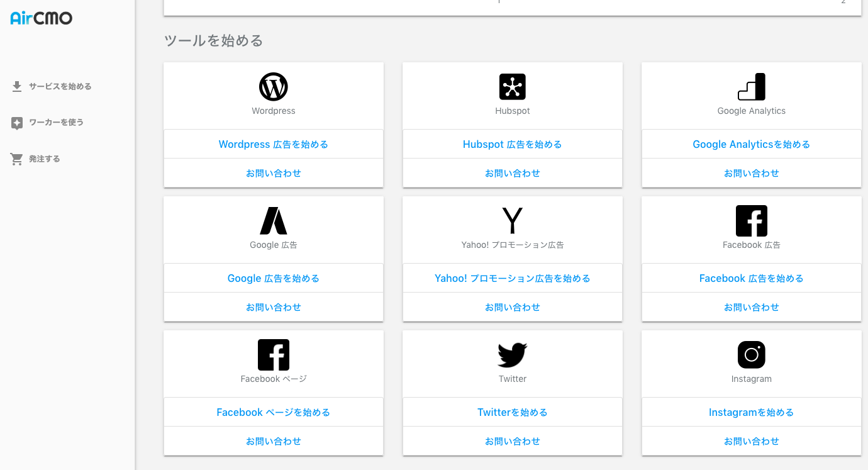Click the Facebook ページ logo icon
Image resolution: width=868 pixels, height=470 pixels.
click(274, 355)
